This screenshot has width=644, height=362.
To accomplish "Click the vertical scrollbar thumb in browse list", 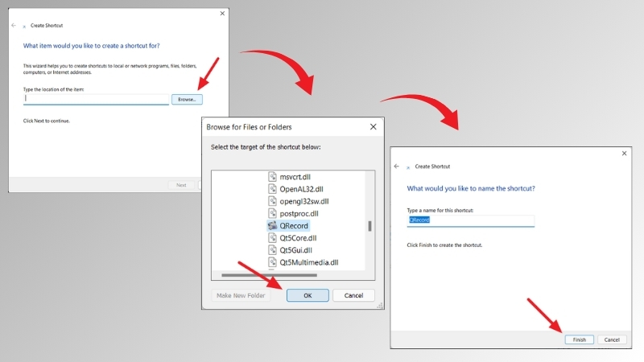I will [369, 226].
